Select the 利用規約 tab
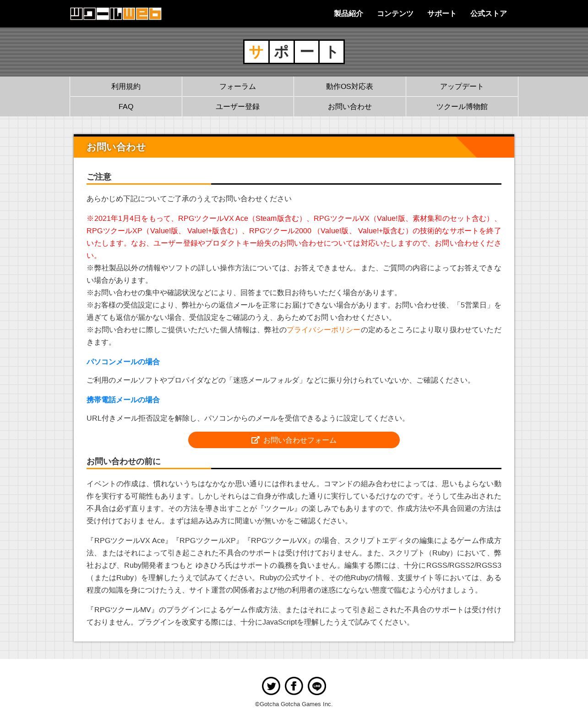 [126, 86]
